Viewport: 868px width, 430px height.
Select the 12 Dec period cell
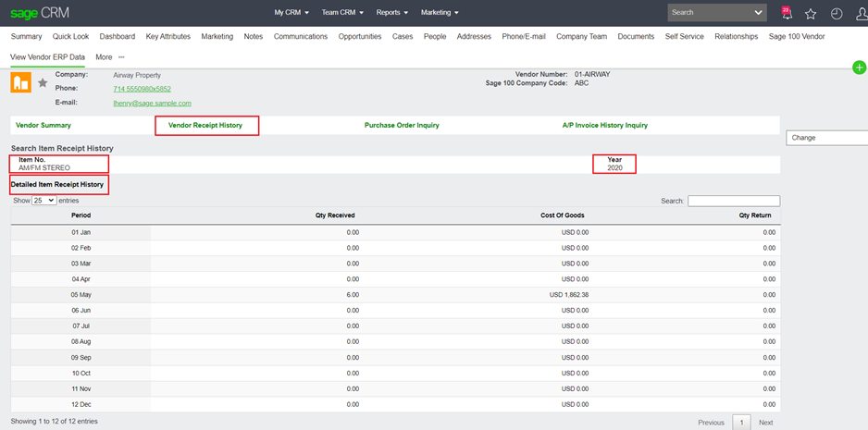tap(81, 404)
